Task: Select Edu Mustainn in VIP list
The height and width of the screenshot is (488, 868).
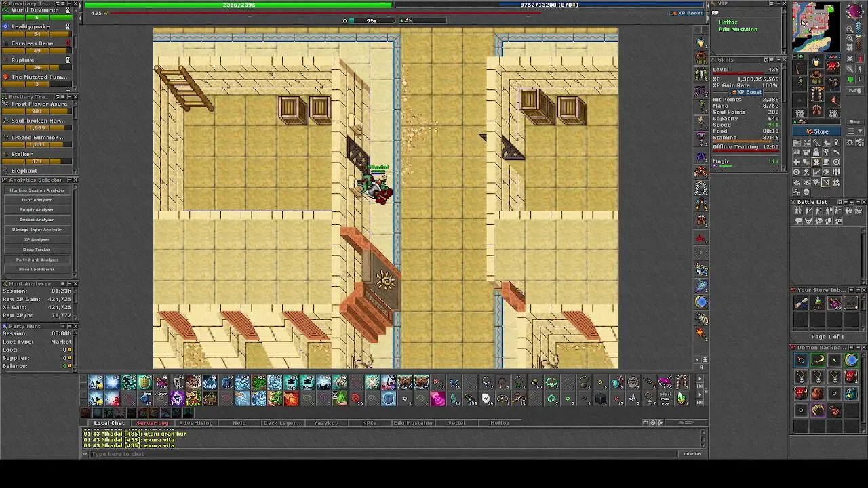Action: [x=738, y=29]
